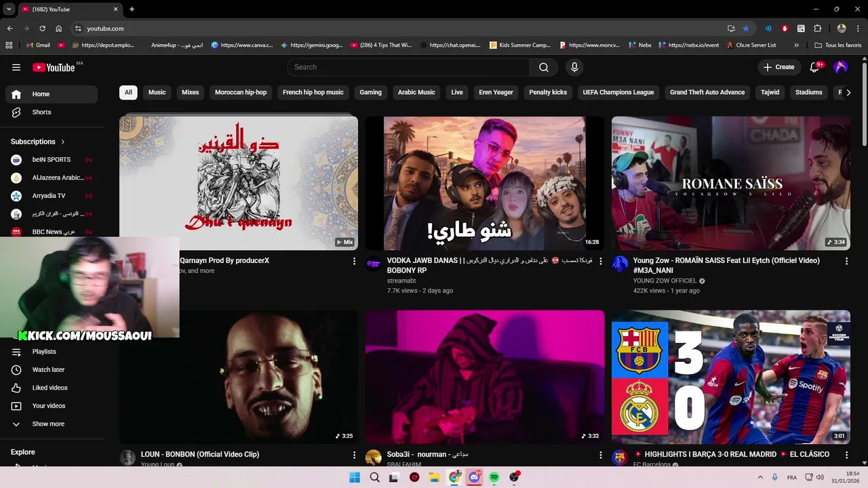Open Windows Start menu
Screen dimensions: 868x488
pyautogui.click(x=355, y=477)
